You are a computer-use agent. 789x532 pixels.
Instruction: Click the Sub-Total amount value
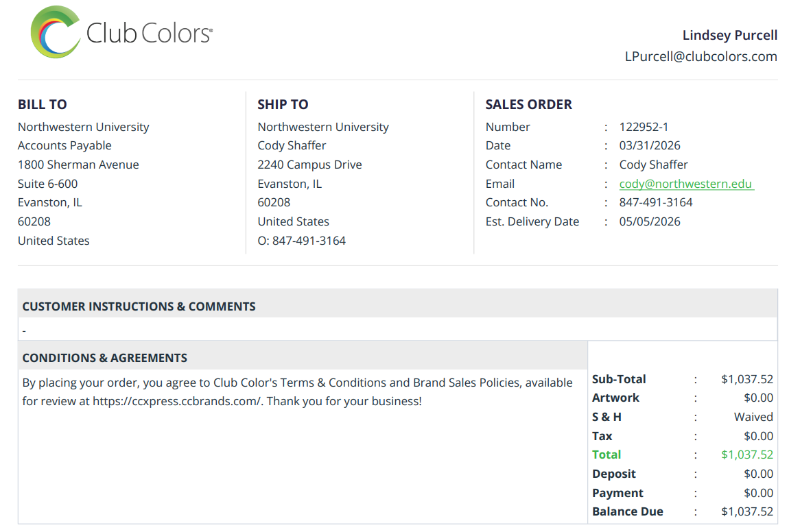(746, 379)
